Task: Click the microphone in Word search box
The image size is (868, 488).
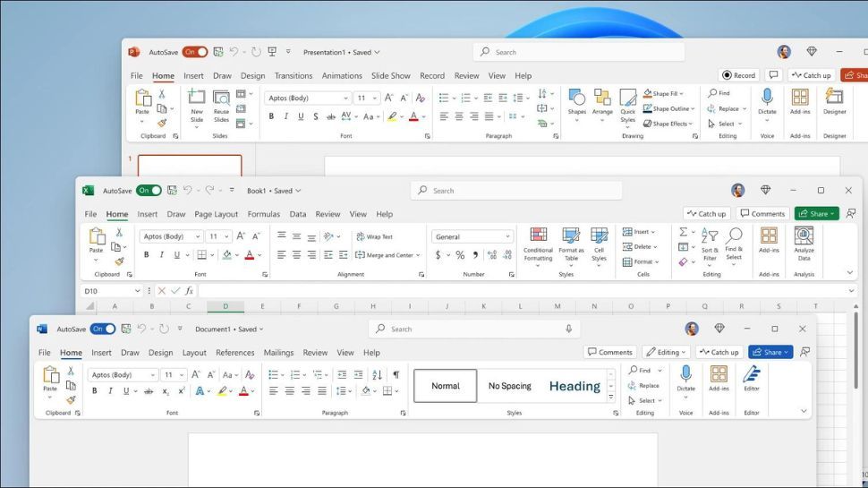Action: 568,329
